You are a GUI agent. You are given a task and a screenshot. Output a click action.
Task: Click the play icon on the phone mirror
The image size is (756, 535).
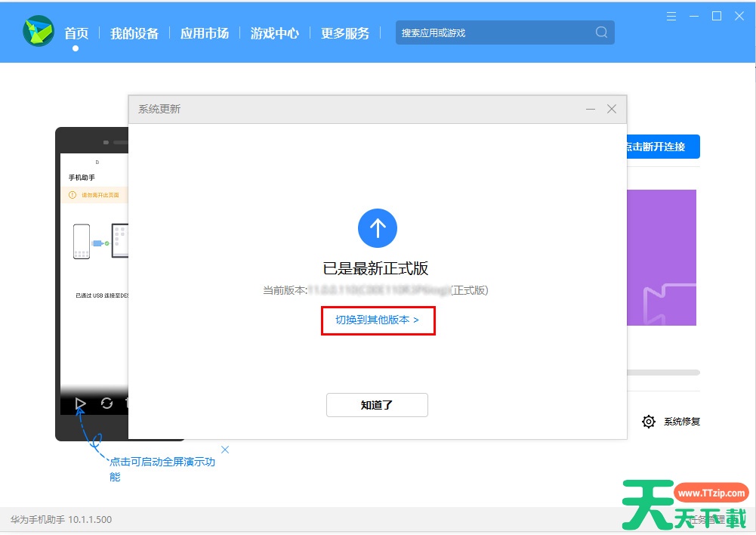pyautogui.click(x=80, y=404)
